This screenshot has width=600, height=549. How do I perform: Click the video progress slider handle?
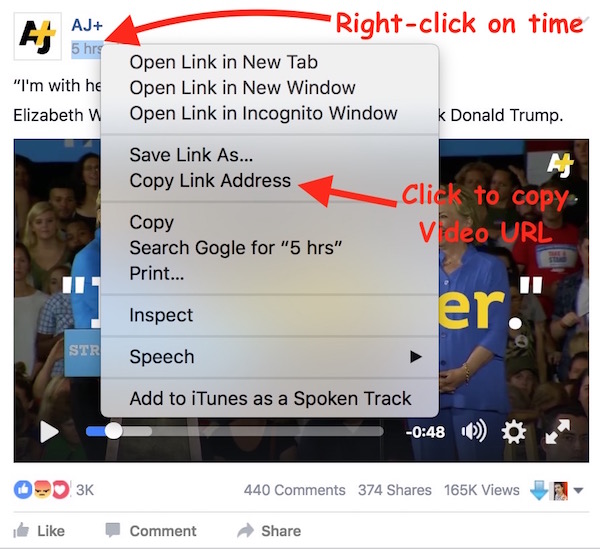[x=114, y=432]
